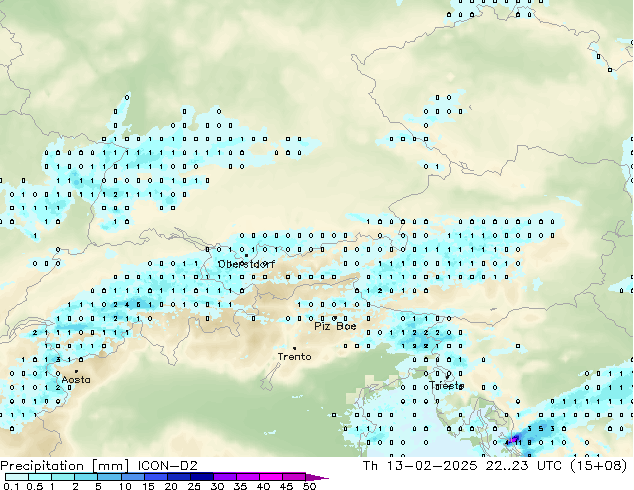Pick the 2 to 5 mm legend swatch

86,477
